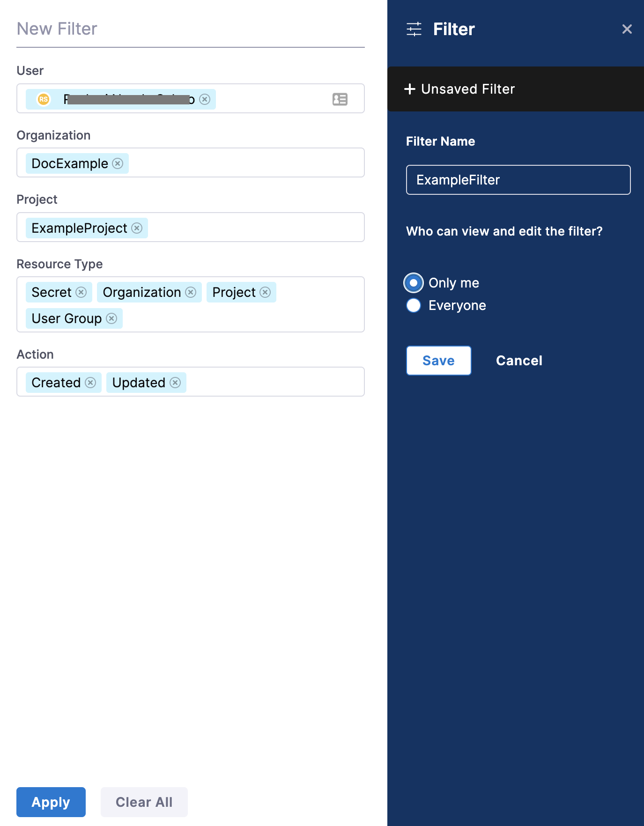Remove the selected user tag
This screenshot has width=644, height=826.
205,99
